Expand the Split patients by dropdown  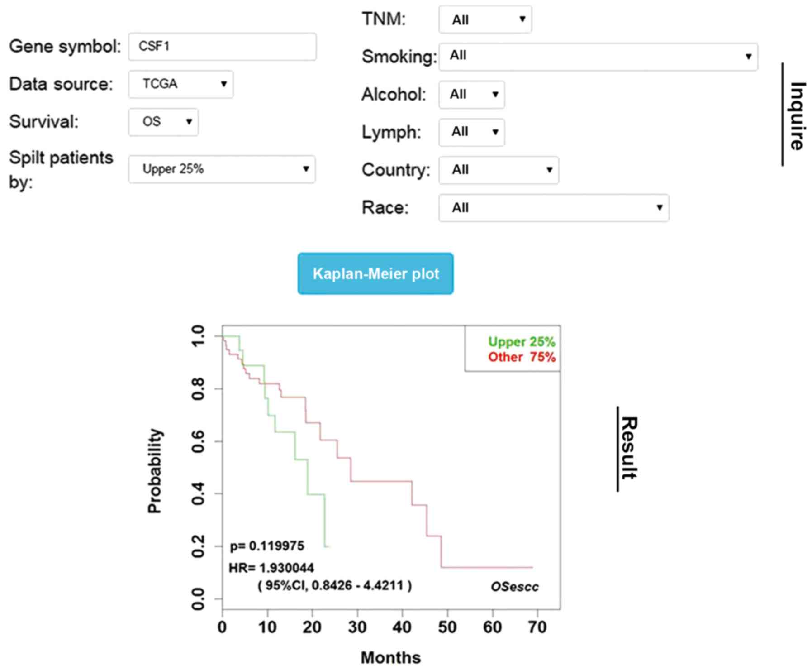click(x=222, y=169)
